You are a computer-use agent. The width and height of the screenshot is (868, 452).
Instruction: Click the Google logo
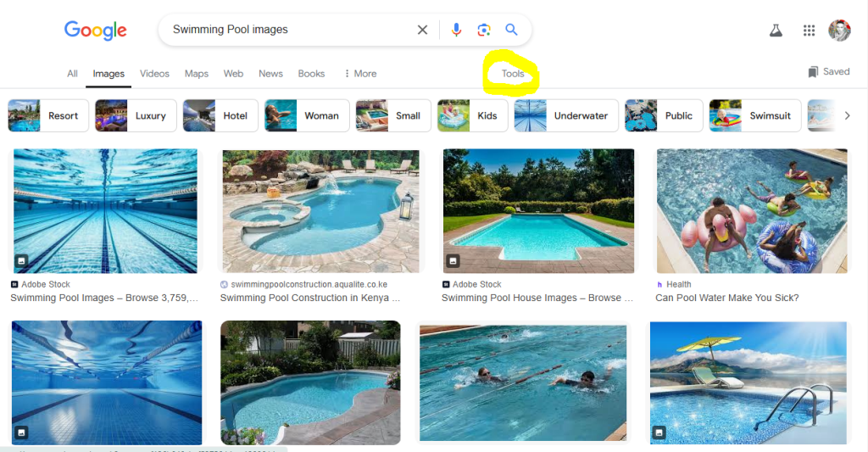click(x=96, y=31)
